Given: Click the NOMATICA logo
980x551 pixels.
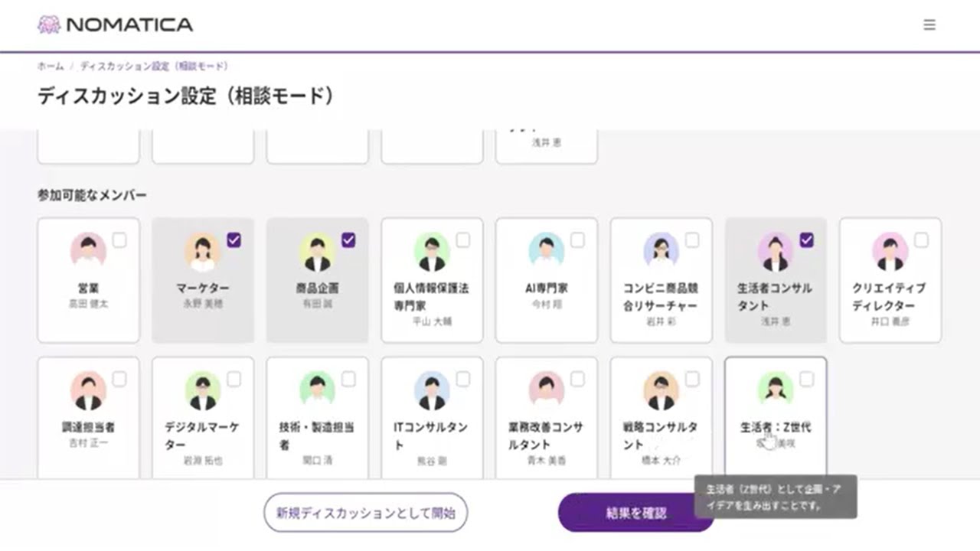Looking at the screenshot, I should point(115,24).
